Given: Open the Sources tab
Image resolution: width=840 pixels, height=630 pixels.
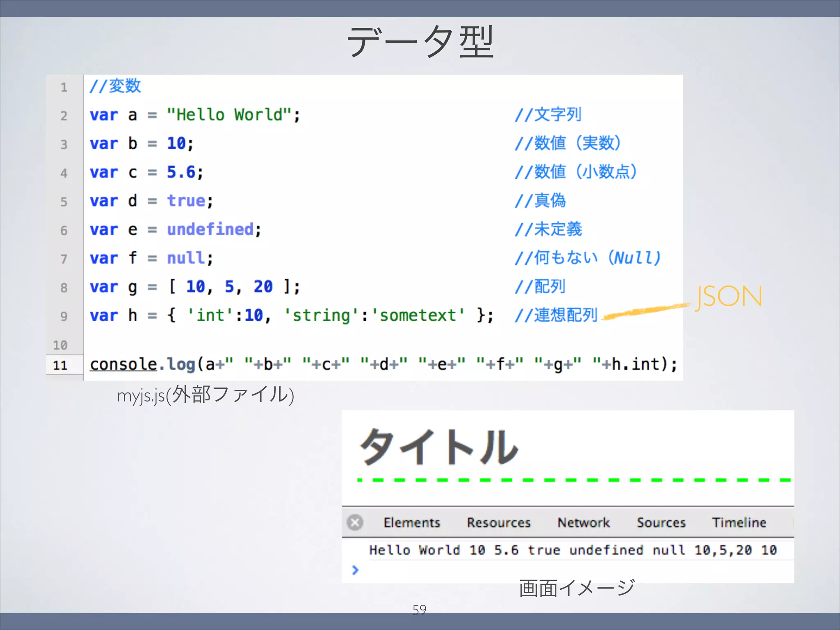Looking at the screenshot, I should (661, 523).
